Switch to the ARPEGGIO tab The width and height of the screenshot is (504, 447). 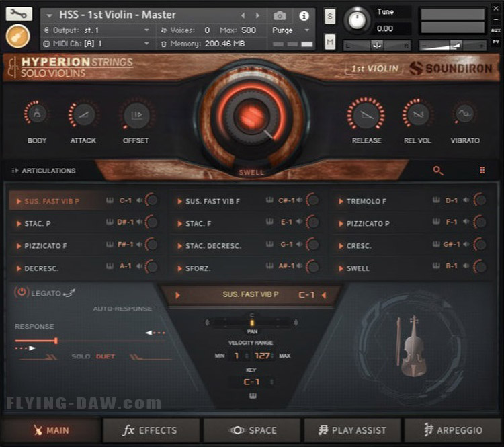pyautogui.click(x=453, y=430)
